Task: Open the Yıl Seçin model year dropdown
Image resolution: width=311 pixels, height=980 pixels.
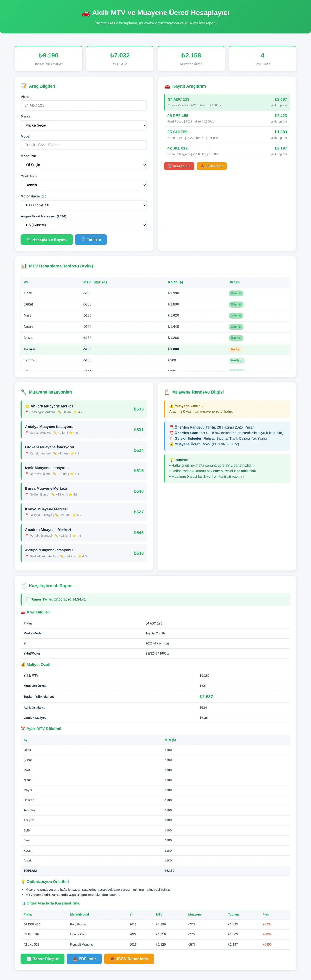Action: pyautogui.click(x=84, y=165)
